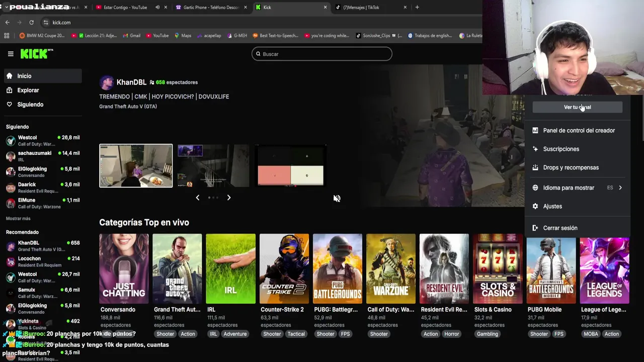
Task: Click Gambling tag under Slots & Casino
Action: pos(487,334)
